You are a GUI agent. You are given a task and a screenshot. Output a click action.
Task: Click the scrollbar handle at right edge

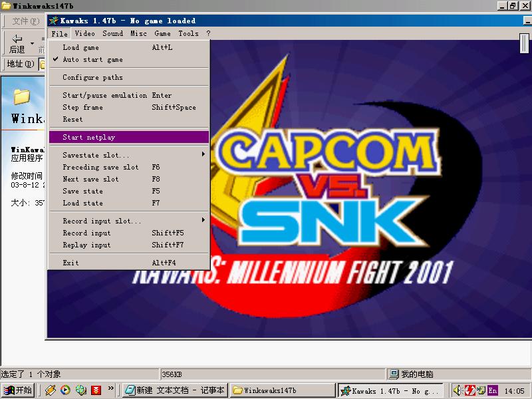[x=524, y=43]
